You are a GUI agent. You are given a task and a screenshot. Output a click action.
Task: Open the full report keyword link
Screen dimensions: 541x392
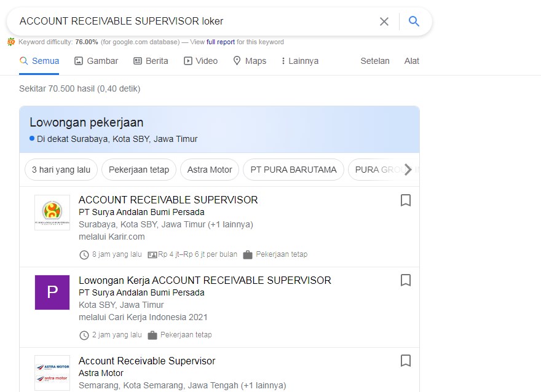click(x=221, y=42)
